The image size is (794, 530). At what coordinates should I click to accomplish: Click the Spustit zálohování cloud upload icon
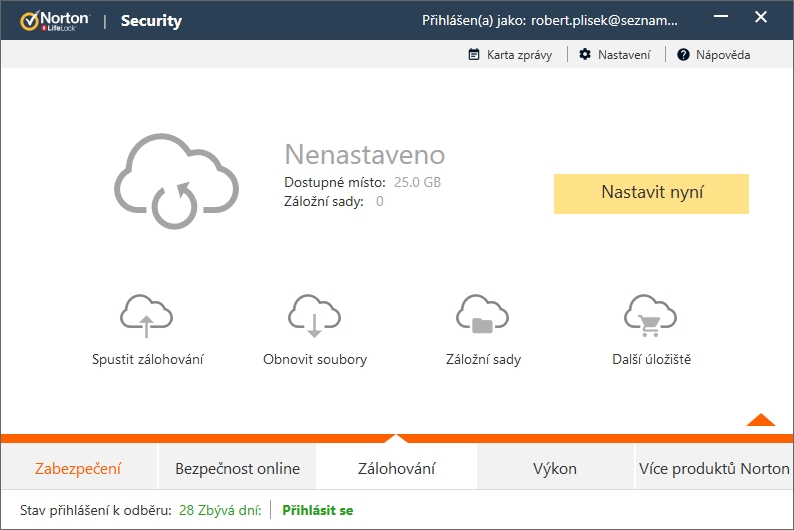click(146, 316)
